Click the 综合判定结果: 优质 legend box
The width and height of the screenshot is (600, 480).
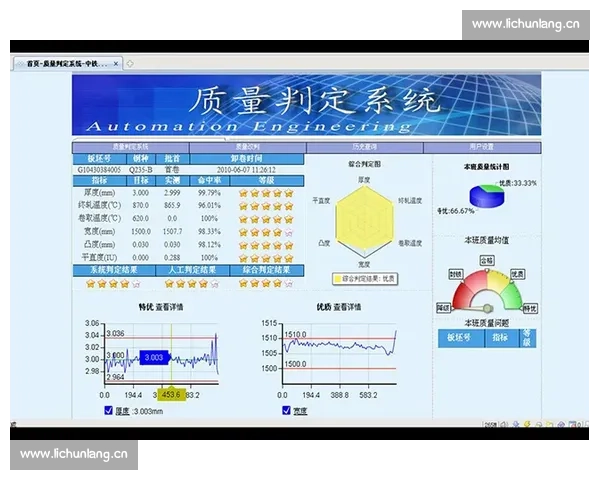pyautogui.click(x=365, y=279)
